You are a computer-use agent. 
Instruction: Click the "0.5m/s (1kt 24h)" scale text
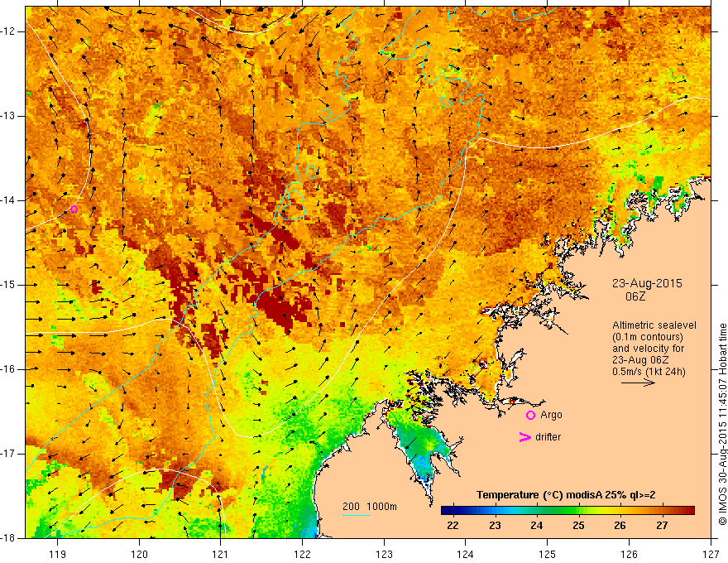649,371
